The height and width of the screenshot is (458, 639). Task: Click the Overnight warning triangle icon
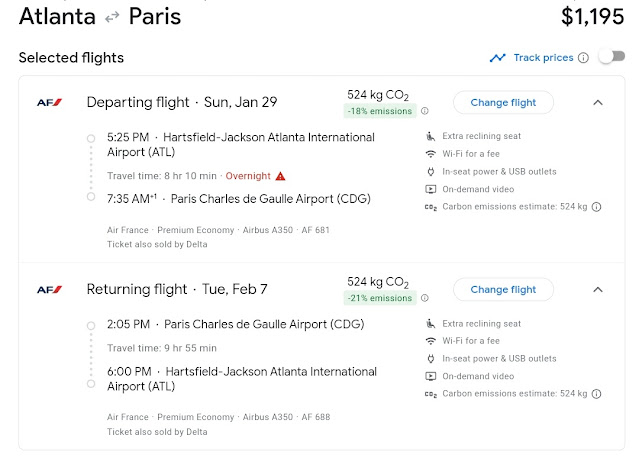click(281, 176)
